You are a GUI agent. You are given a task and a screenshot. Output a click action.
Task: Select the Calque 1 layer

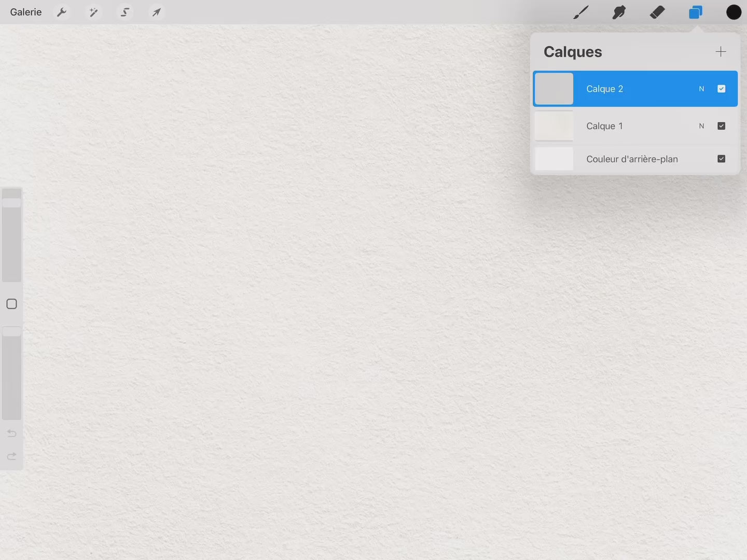click(x=622, y=126)
